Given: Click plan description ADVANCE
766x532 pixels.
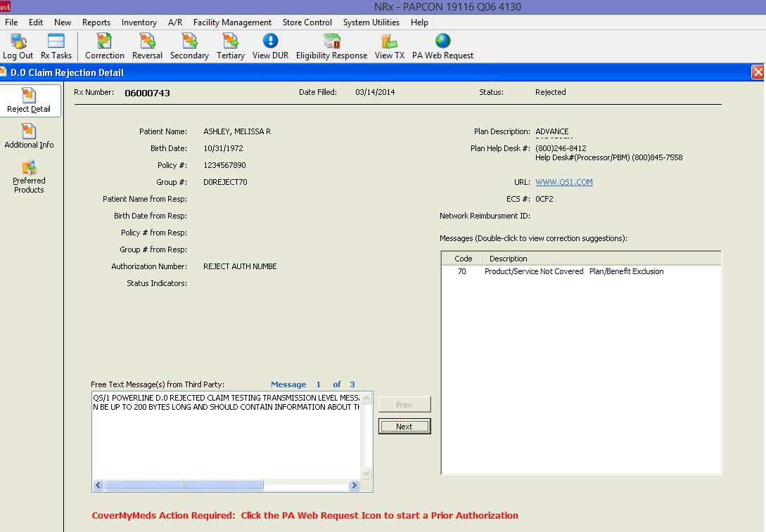Looking at the screenshot, I should [x=552, y=132].
